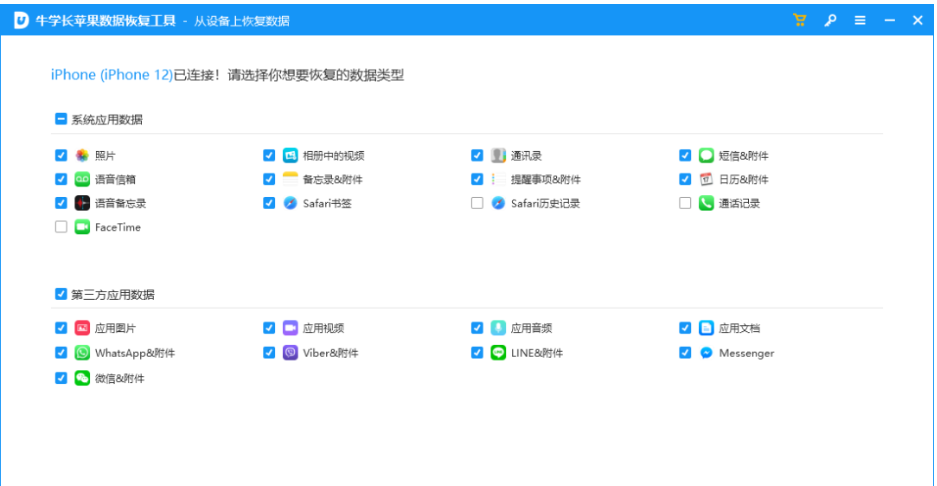Click the Messenger label text

tap(746, 353)
